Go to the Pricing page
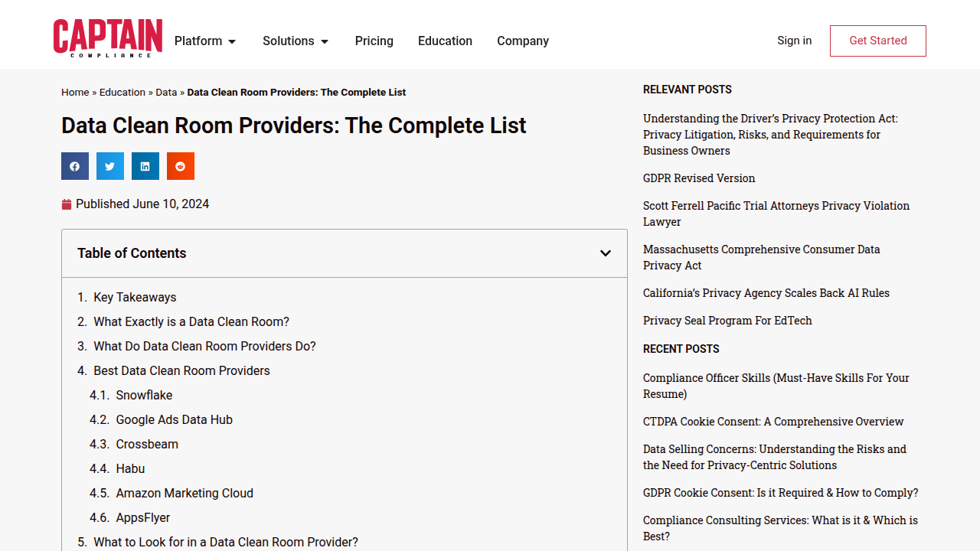The image size is (980, 551). (x=374, y=41)
